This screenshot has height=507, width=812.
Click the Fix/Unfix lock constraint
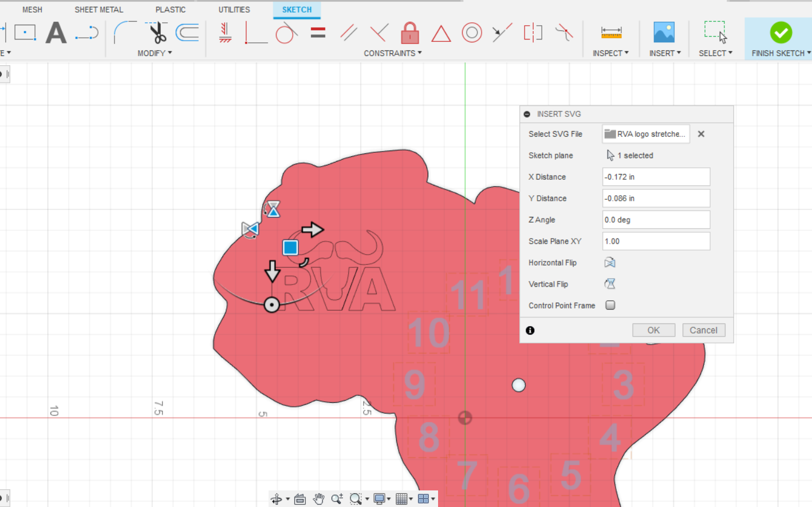click(x=409, y=33)
